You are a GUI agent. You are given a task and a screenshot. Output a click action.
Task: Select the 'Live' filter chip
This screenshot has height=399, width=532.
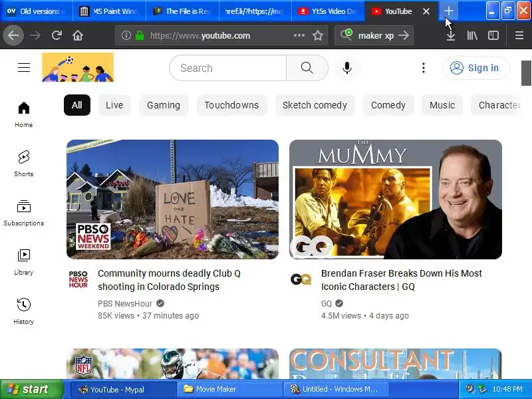[x=114, y=105]
